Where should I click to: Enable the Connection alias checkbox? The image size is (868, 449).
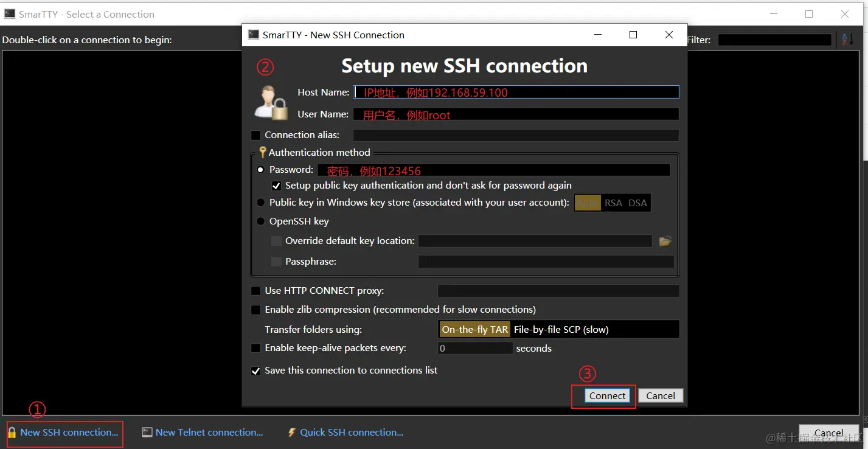pyautogui.click(x=255, y=135)
